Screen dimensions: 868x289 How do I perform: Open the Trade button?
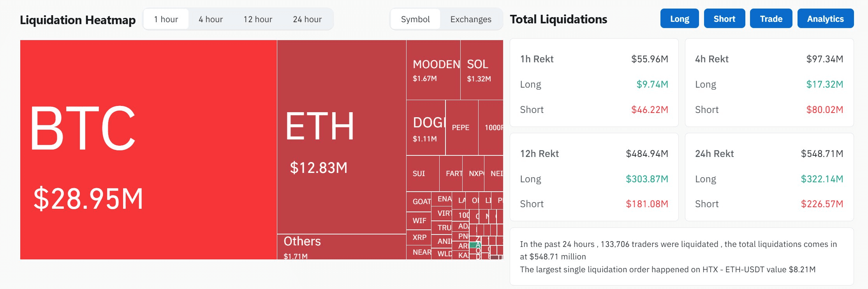click(x=771, y=19)
